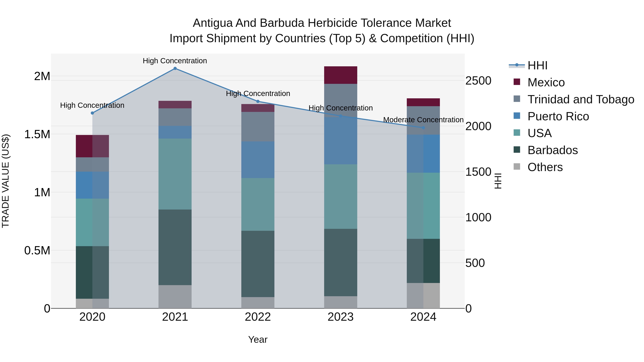Select the 2020 HHI data point
The height and width of the screenshot is (362, 644).
(x=92, y=113)
